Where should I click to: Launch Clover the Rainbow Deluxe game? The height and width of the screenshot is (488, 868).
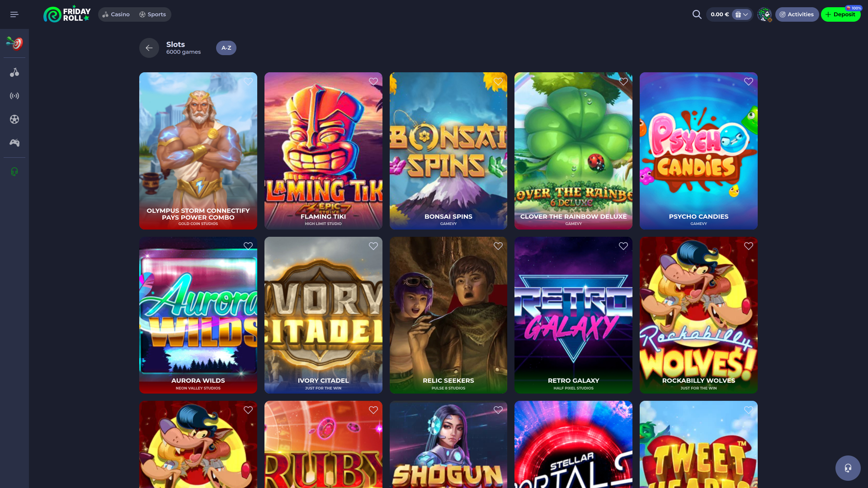click(x=573, y=151)
